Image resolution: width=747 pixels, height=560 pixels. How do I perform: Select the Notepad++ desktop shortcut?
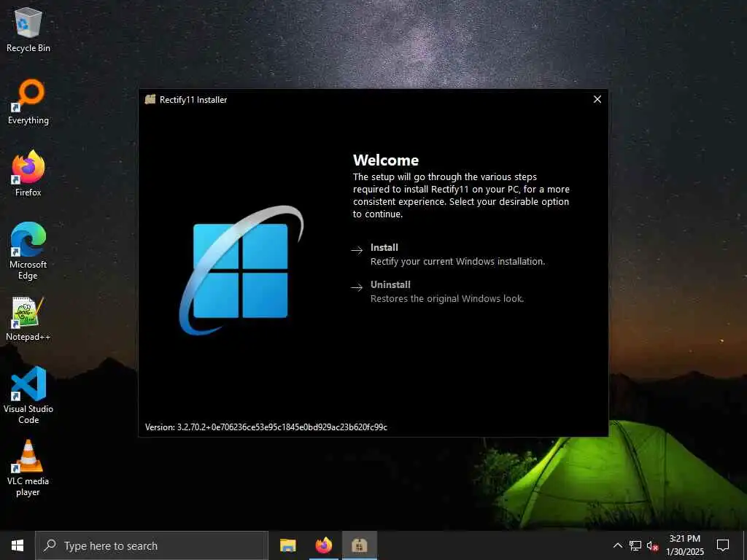click(28, 319)
